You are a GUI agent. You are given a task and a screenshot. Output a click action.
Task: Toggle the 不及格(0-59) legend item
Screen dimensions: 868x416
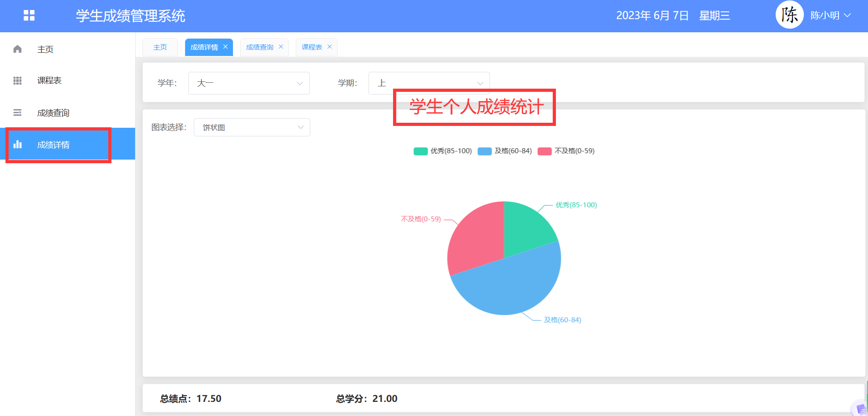click(x=566, y=151)
